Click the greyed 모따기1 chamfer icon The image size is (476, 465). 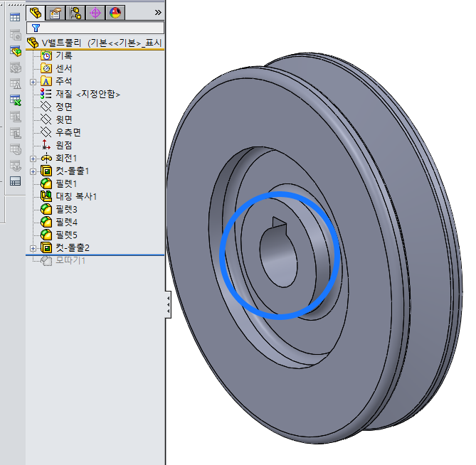click(x=46, y=261)
